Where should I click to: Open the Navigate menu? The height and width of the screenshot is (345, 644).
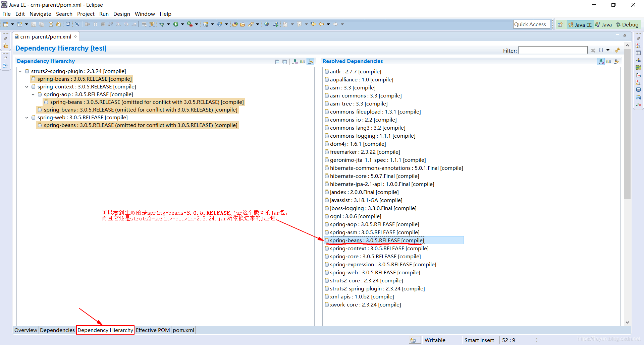40,14
